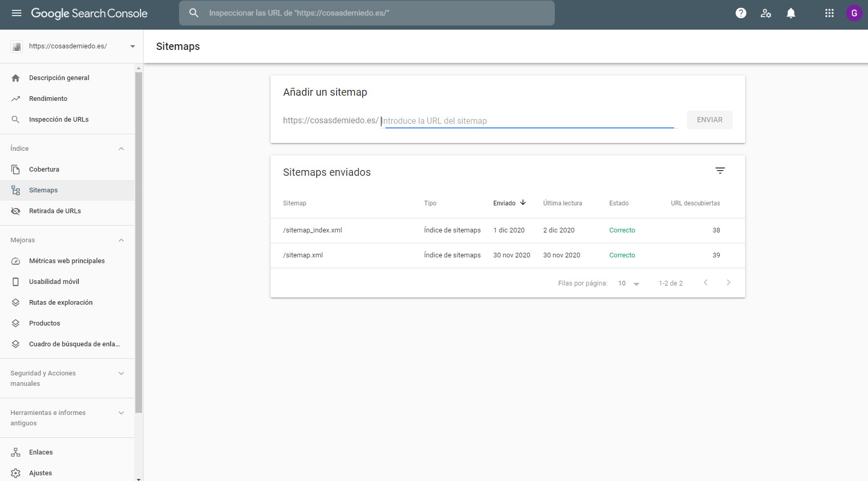The height and width of the screenshot is (481, 868).
Task: Click the URL inspection search field
Action: coord(366,13)
